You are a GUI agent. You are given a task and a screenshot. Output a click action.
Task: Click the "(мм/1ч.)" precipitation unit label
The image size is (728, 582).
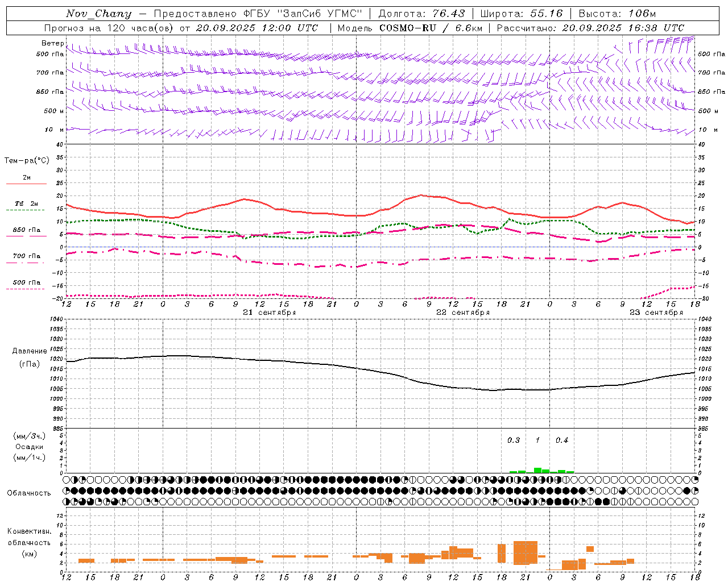coord(30,458)
